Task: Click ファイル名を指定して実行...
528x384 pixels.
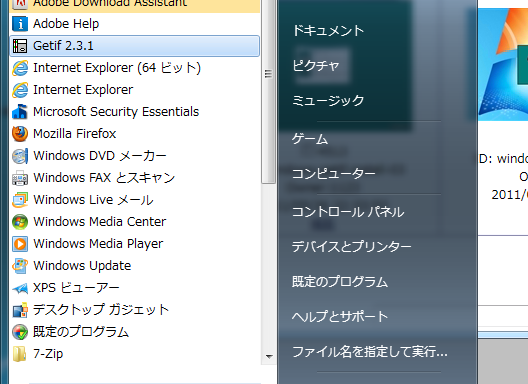Action: (370, 352)
